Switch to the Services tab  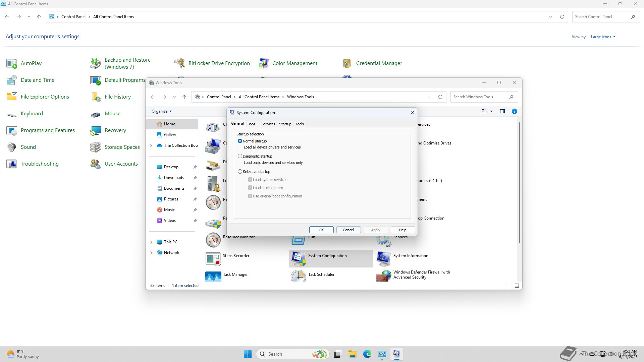click(x=268, y=124)
